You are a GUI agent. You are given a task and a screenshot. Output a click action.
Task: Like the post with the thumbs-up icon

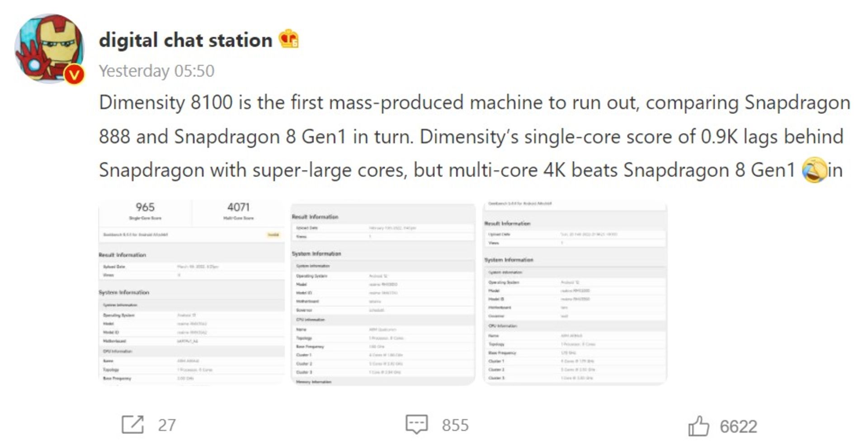point(698,426)
